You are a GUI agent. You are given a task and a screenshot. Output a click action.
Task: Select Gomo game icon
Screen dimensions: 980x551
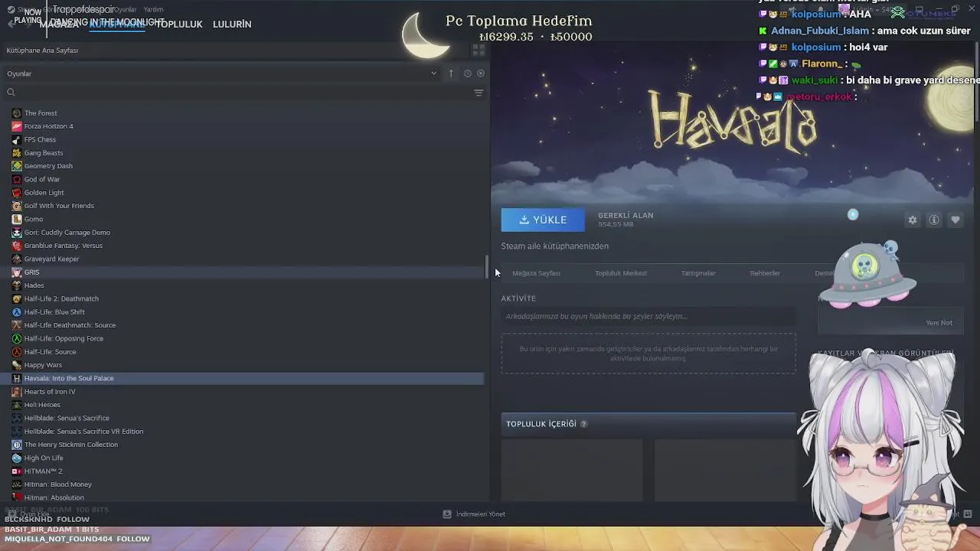[x=16, y=219]
